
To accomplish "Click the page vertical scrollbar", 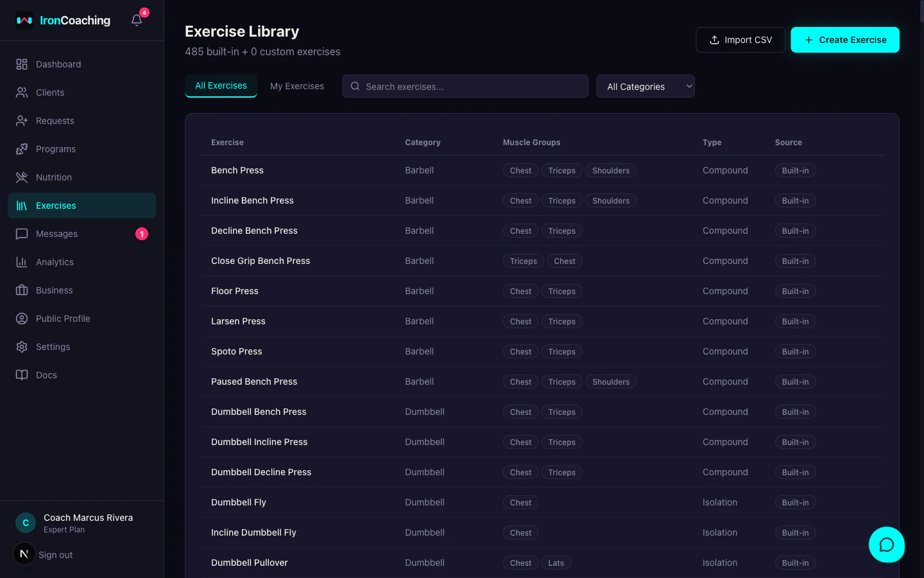I will [x=921, y=13].
